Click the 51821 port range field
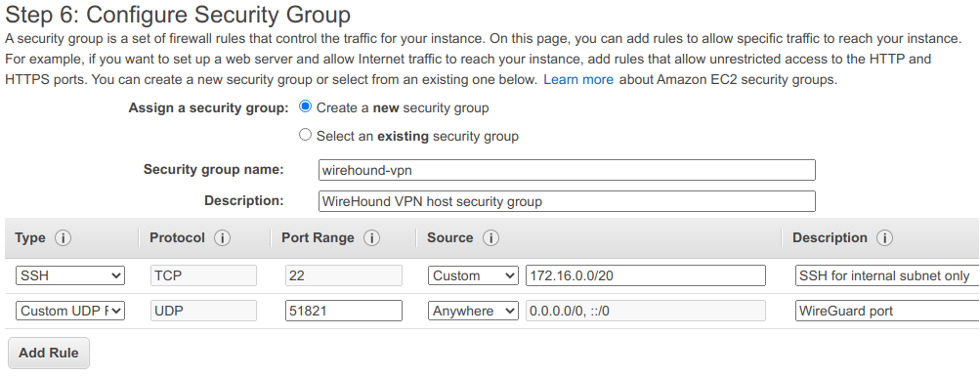This screenshot has height=378, width=980. click(344, 311)
